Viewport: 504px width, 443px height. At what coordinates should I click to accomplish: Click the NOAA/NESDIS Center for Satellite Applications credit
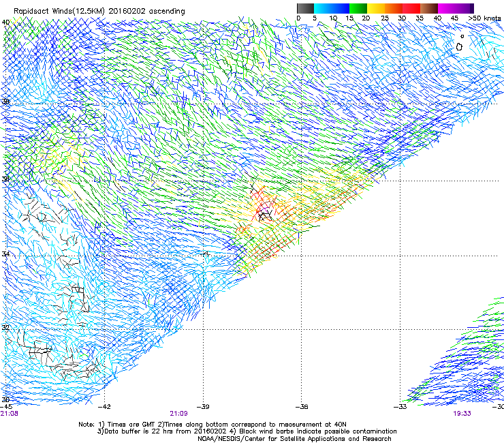coord(294,439)
